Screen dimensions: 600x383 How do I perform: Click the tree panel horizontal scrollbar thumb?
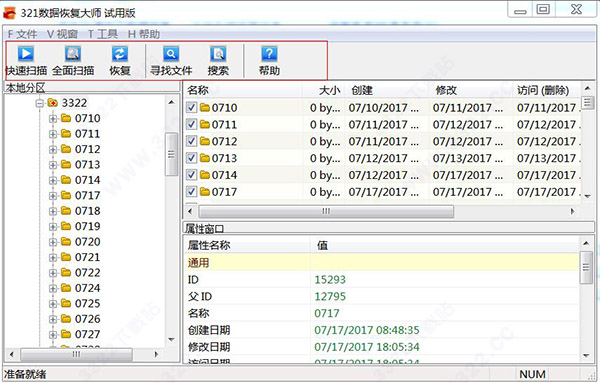(x=77, y=354)
